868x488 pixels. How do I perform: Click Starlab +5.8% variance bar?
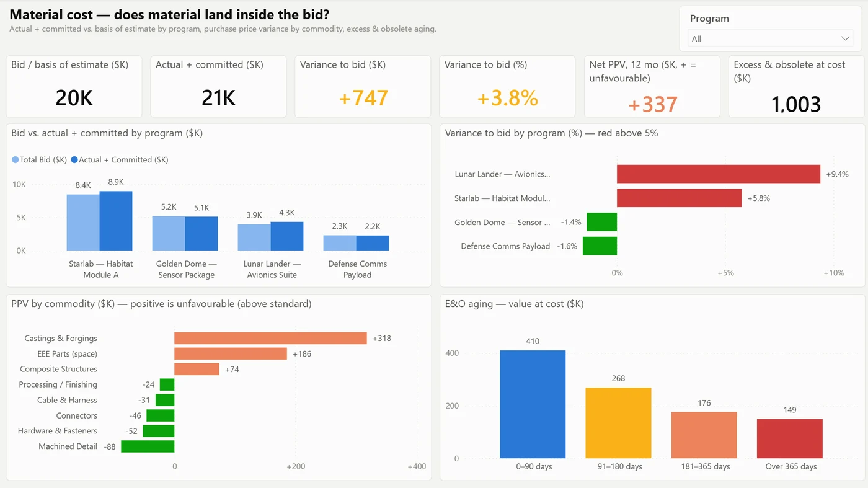point(680,198)
